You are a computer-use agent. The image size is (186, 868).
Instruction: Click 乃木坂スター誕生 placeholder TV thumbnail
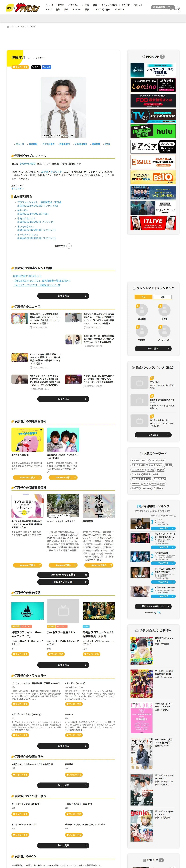tap(63, 611)
